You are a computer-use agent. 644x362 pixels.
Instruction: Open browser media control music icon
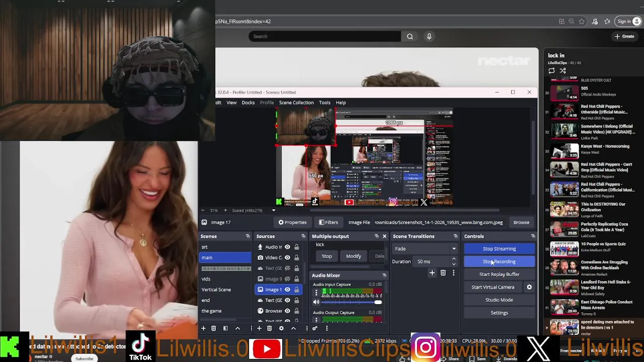pos(595,22)
